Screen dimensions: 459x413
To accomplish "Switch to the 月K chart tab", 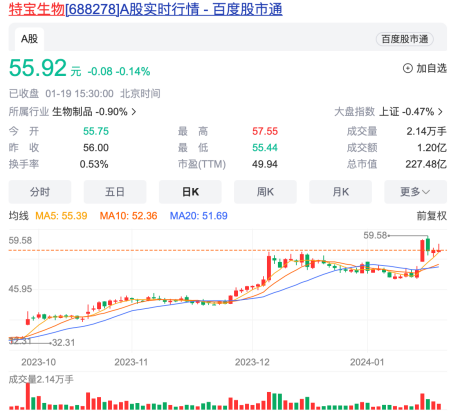I will (341, 192).
